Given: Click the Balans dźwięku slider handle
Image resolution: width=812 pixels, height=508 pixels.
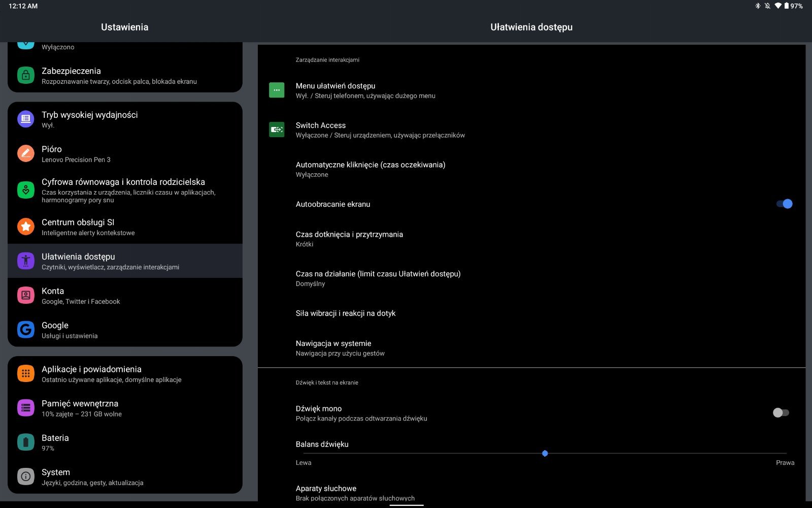Looking at the screenshot, I should (x=545, y=453).
